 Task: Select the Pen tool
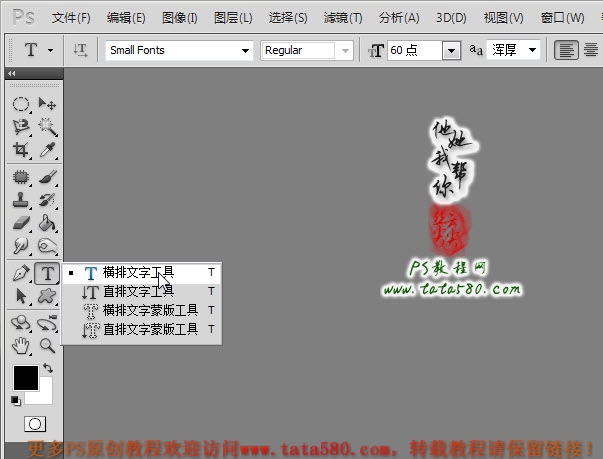point(21,273)
